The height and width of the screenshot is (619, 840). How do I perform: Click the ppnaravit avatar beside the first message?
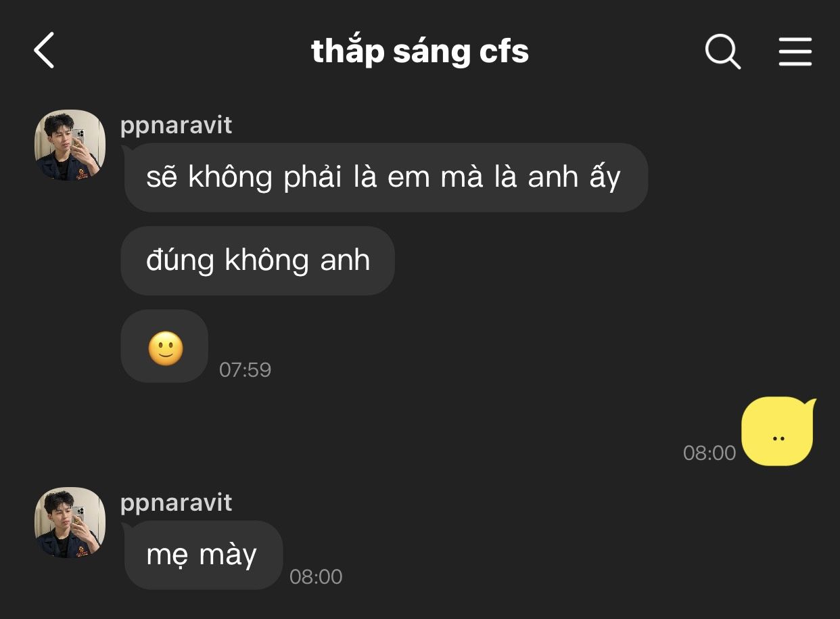70,145
